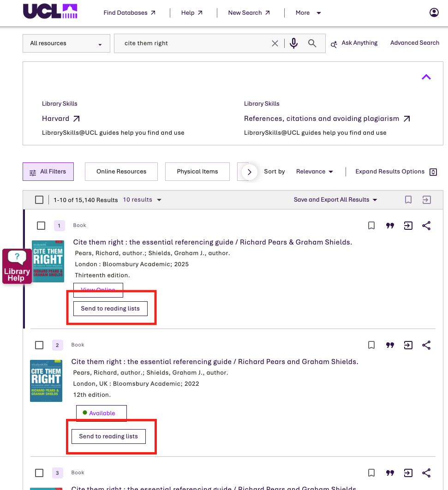This screenshot has height=490, width=448.
Task: Export result 2 with its export icon
Action: coord(408,345)
